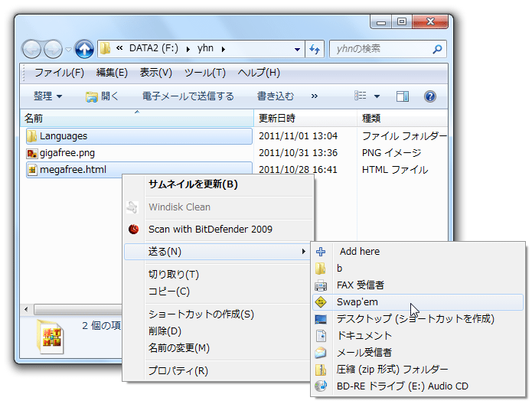The image size is (532, 404).
Task: Click the Languages folder icon
Action: point(31,136)
